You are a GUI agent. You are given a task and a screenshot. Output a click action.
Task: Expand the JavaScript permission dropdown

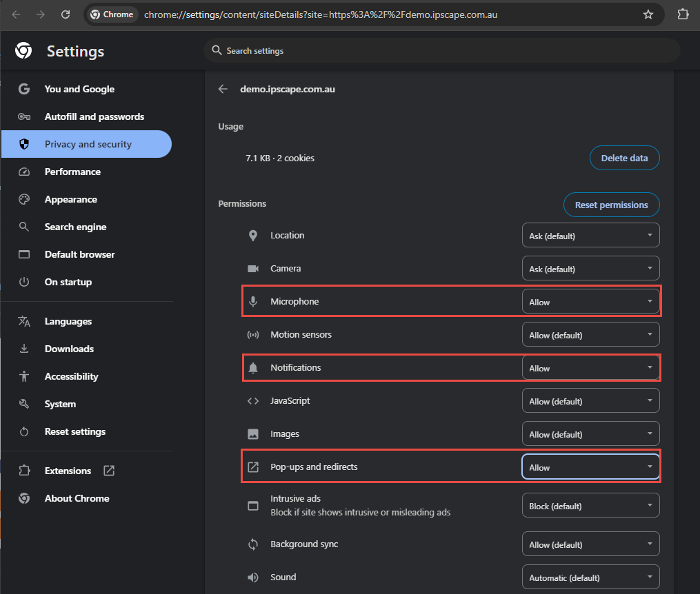[590, 401]
